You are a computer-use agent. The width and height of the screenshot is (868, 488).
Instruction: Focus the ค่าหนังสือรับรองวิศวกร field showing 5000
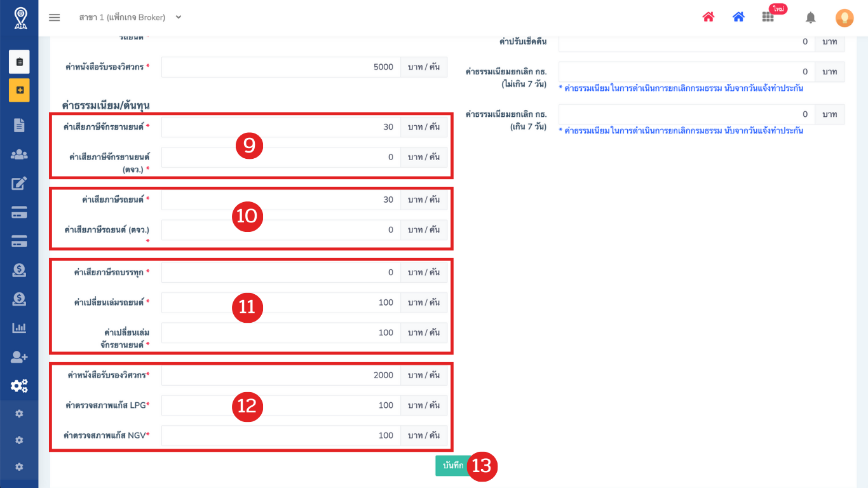pos(281,67)
